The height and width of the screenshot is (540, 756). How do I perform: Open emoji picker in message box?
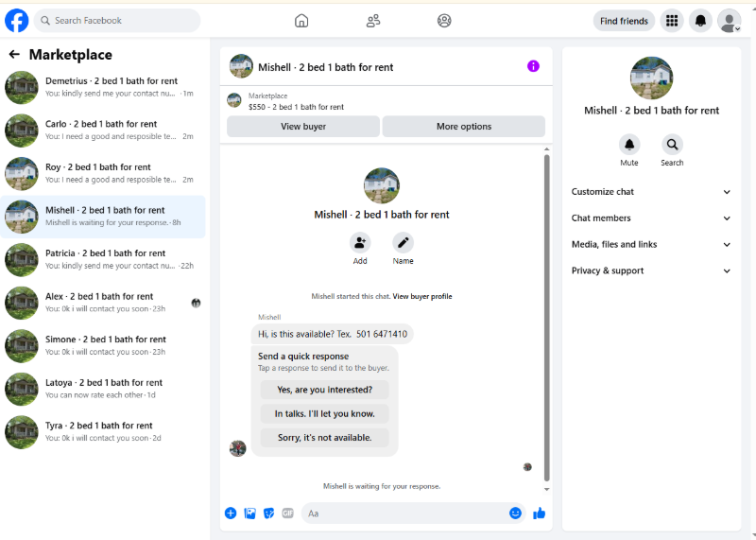tap(515, 513)
